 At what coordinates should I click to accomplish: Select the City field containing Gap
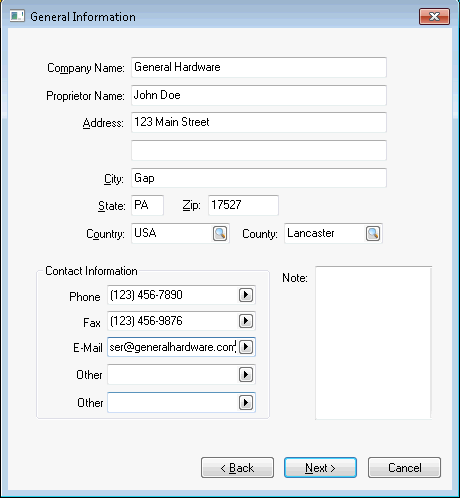pos(259,178)
